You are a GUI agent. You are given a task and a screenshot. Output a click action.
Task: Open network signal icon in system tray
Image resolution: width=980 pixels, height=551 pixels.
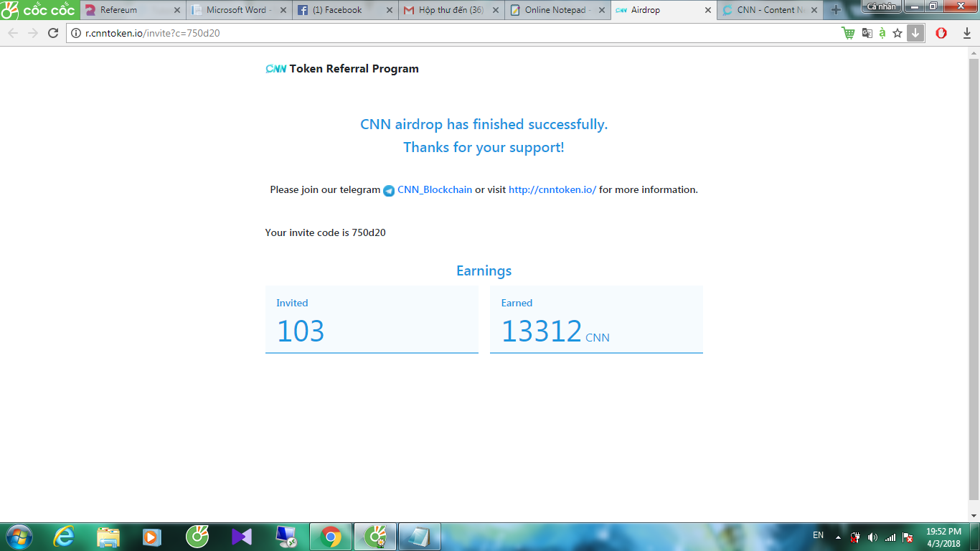pos(890,537)
